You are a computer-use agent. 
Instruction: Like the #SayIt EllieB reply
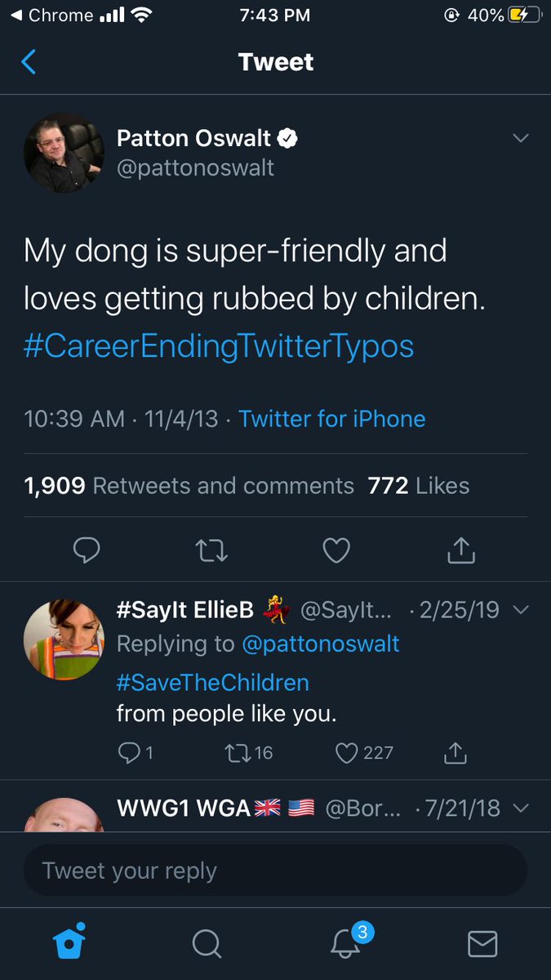348,753
